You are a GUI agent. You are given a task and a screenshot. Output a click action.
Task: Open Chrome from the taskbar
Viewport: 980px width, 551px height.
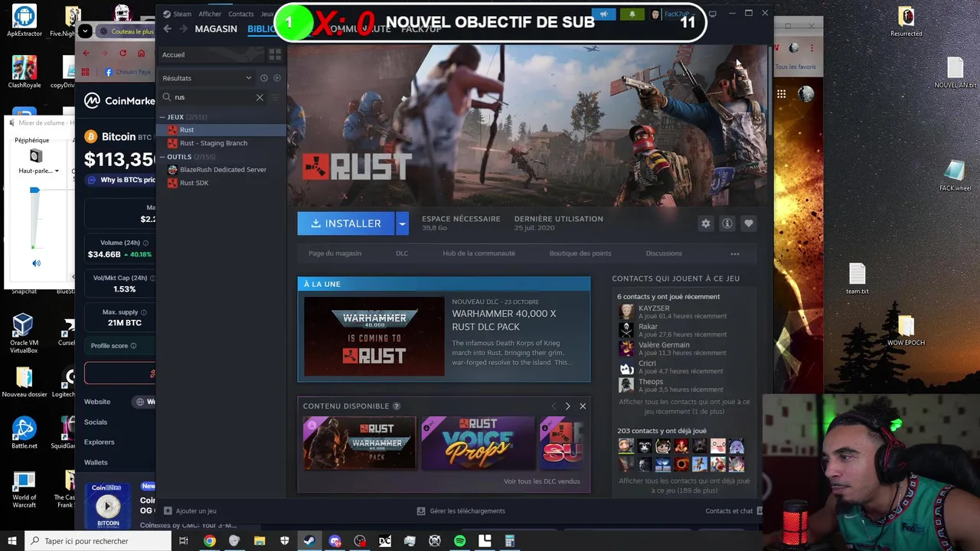click(x=209, y=541)
